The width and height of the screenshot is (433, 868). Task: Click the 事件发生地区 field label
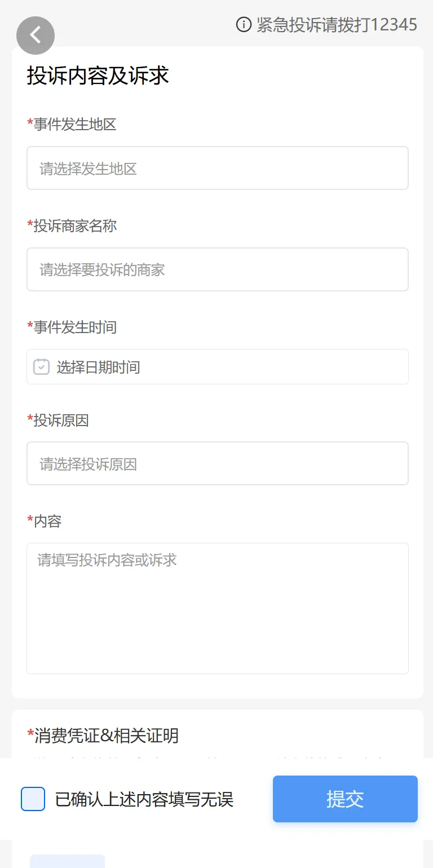click(x=74, y=125)
